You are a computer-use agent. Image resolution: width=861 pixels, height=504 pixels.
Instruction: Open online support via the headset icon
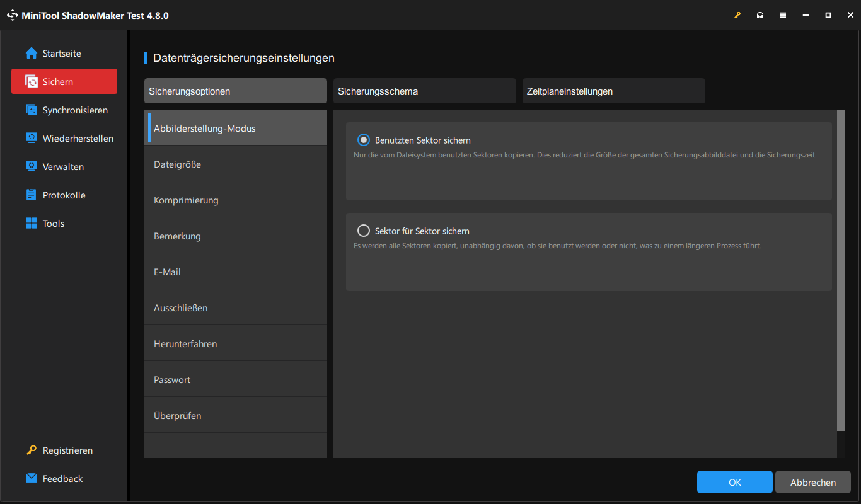click(760, 14)
